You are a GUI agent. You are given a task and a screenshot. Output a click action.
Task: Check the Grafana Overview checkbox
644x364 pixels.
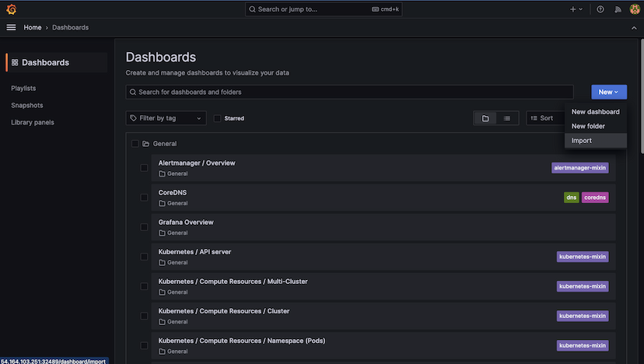144,227
